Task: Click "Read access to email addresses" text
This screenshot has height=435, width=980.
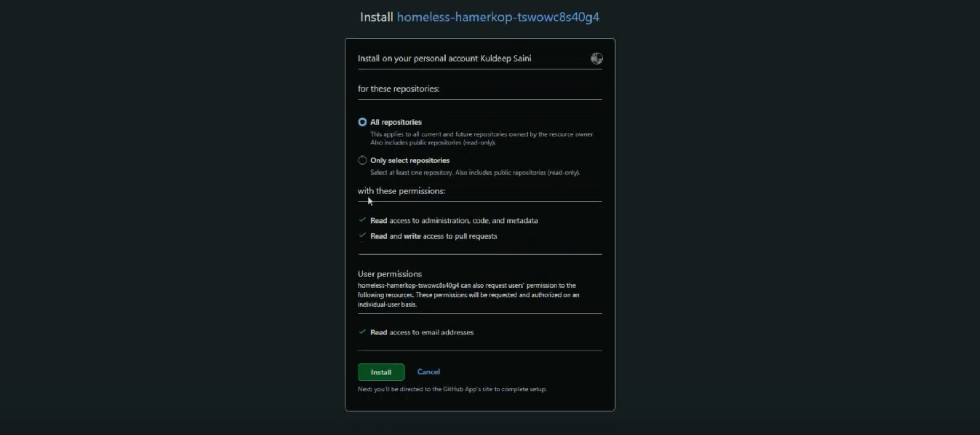Action: (422, 332)
